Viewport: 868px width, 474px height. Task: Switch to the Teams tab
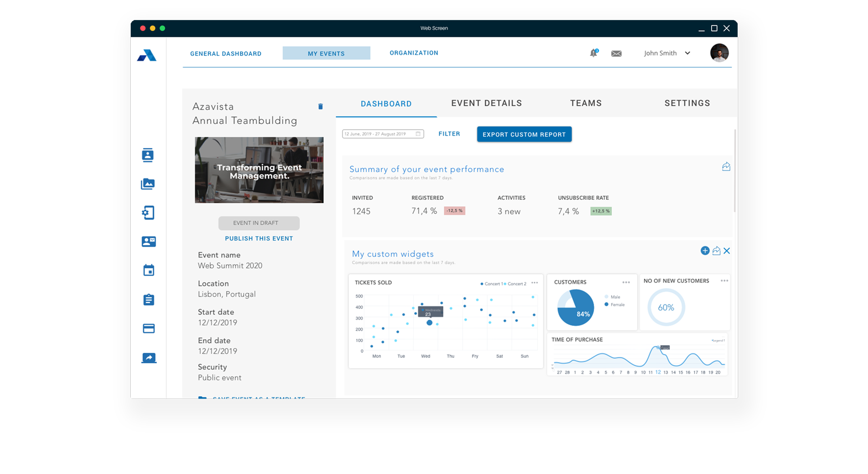click(x=586, y=103)
